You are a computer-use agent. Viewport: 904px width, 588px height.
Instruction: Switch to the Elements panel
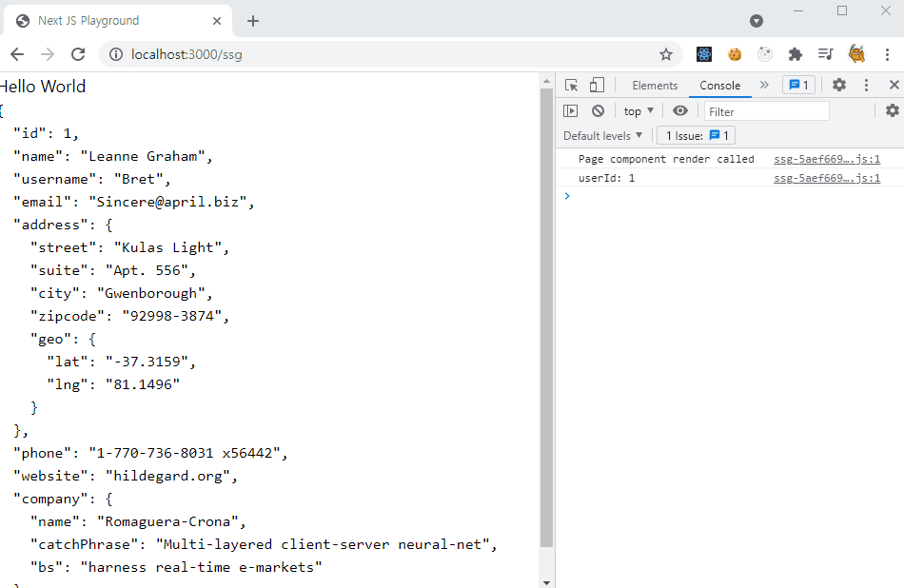tap(655, 85)
